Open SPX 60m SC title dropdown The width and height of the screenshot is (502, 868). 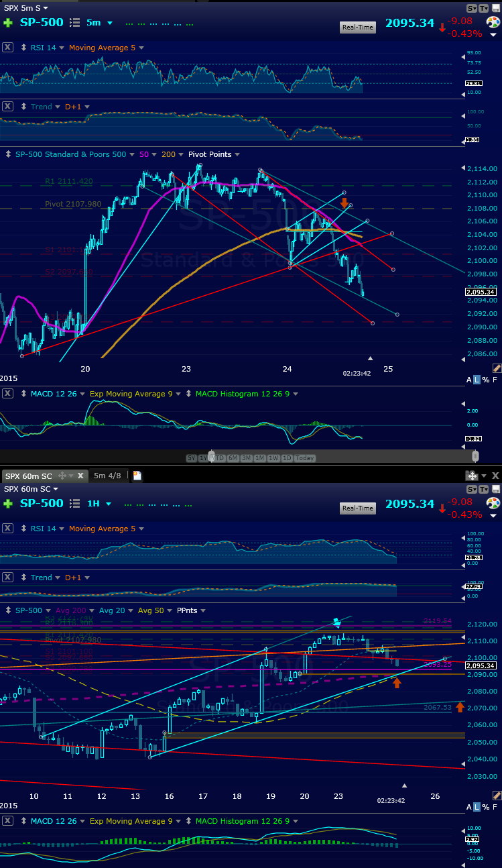[56, 489]
